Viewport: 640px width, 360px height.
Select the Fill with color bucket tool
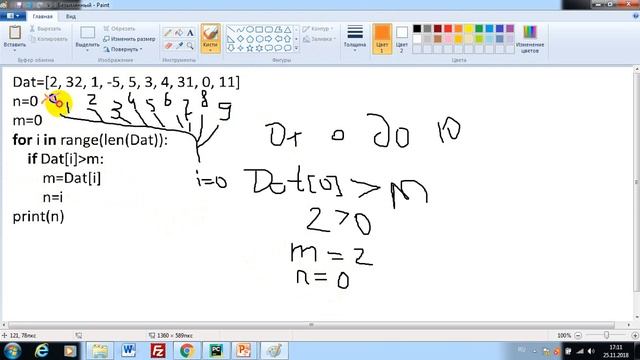point(179,33)
